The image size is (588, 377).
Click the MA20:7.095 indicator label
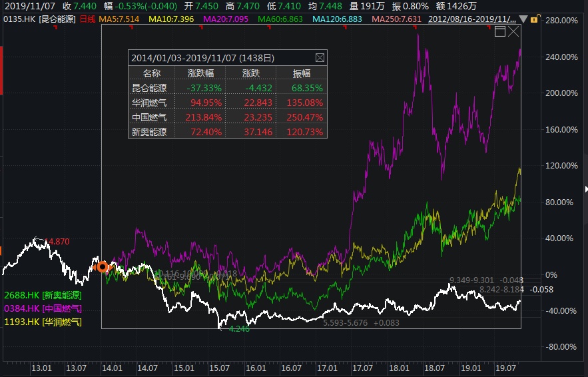(x=226, y=19)
